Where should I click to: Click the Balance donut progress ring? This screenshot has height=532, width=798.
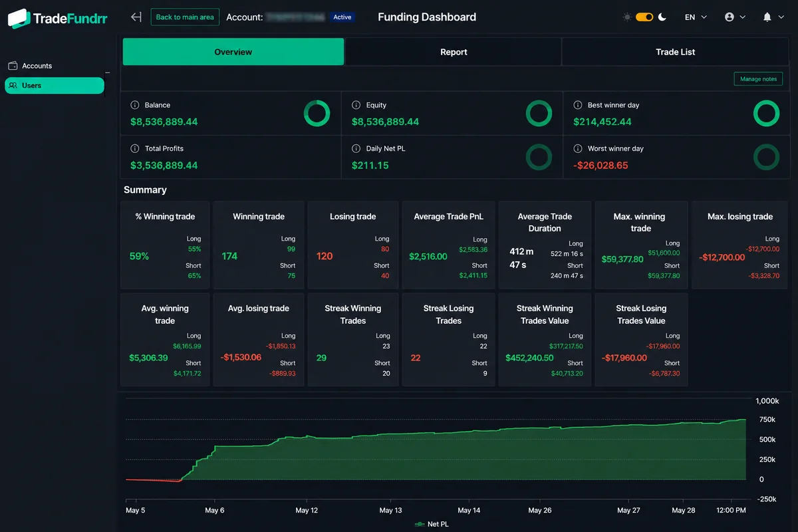click(x=317, y=114)
